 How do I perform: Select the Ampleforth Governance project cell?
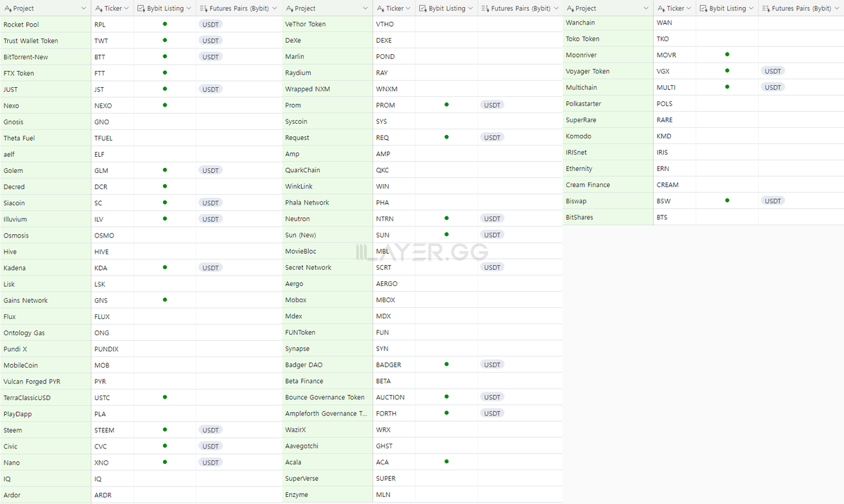tap(327, 413)
